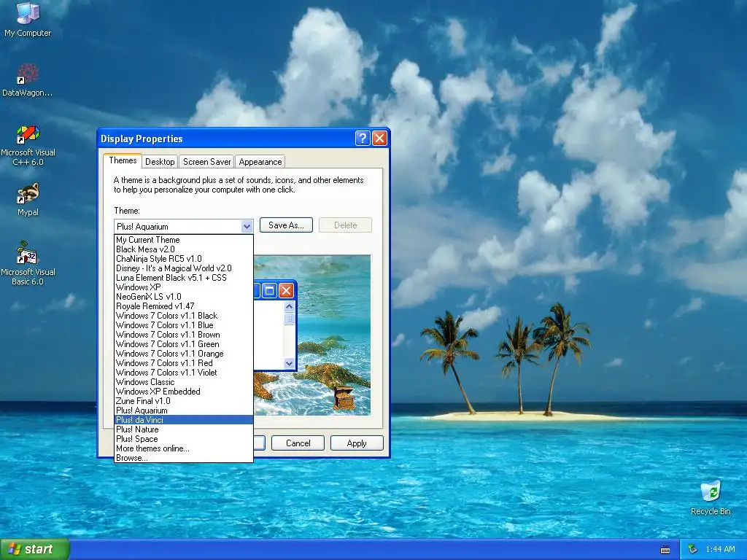This screenshot has width=747, height=560.
Task: Click the clock showing 1:44 AM
Action: pyautogui.click(x=720, y=550)
